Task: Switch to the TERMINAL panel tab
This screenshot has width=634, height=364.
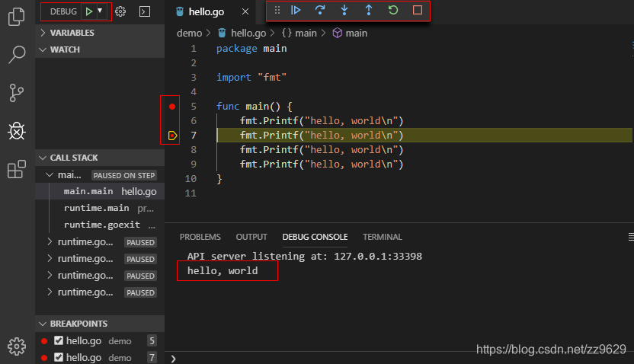Action: pyautogui.click(x=382, y=237)
